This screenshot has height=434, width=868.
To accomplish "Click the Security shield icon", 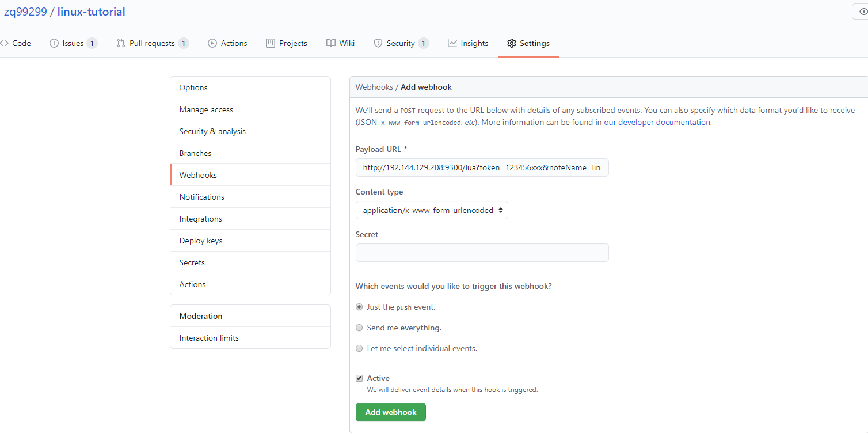I will point(378,43).
